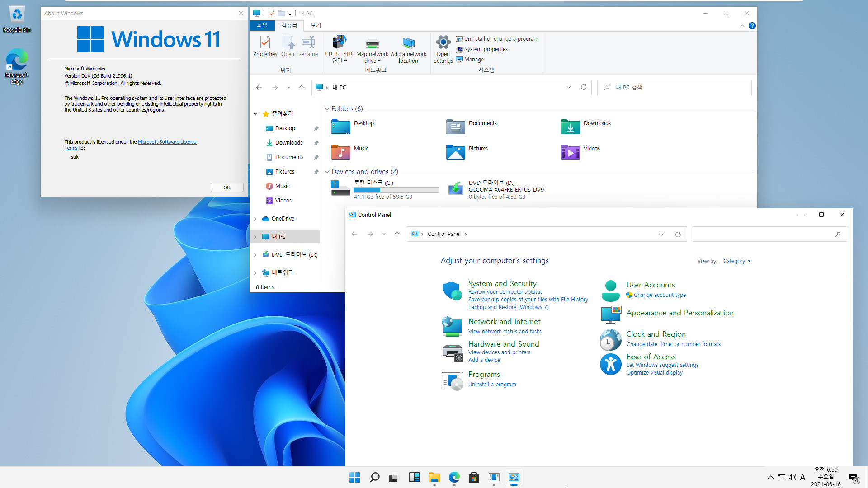
Task: Select Pictures in the navigation pane
Action: point(284,172)
